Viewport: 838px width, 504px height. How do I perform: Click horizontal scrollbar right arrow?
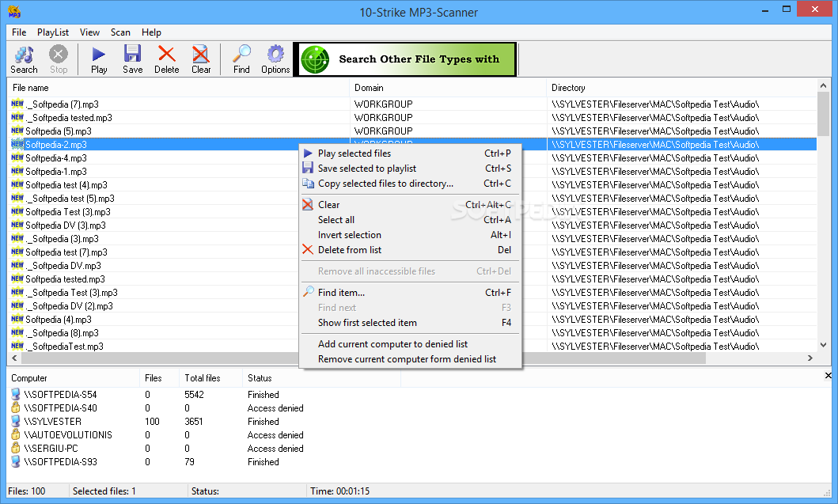(x=810, y=358)
